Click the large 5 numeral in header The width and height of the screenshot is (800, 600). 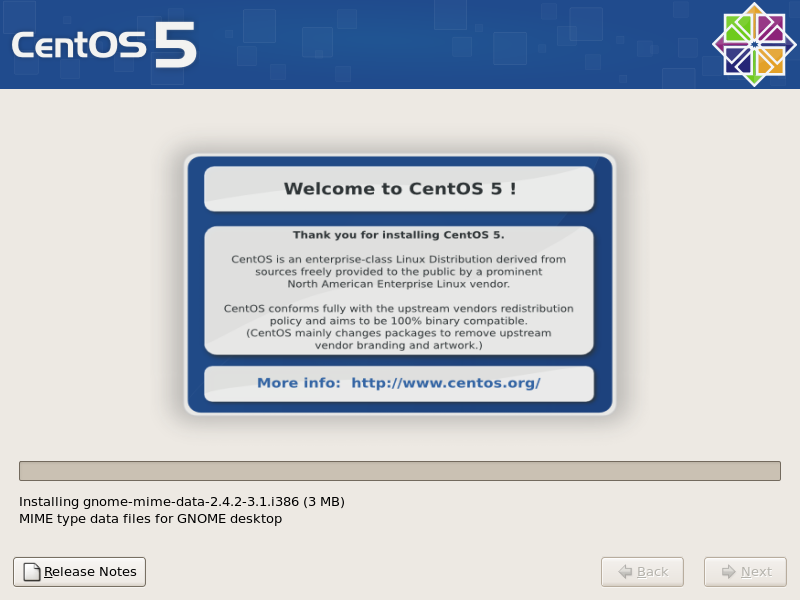[175, 45]
